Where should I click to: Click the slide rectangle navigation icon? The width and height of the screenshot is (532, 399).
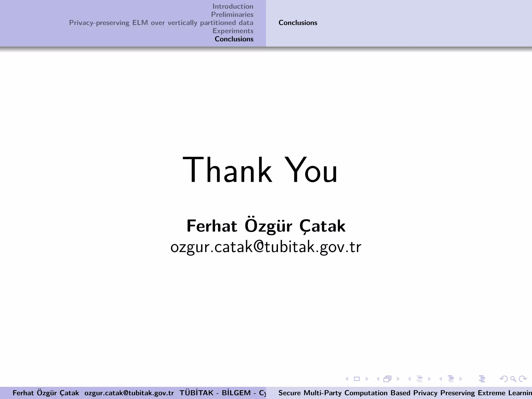click(357, 379)
